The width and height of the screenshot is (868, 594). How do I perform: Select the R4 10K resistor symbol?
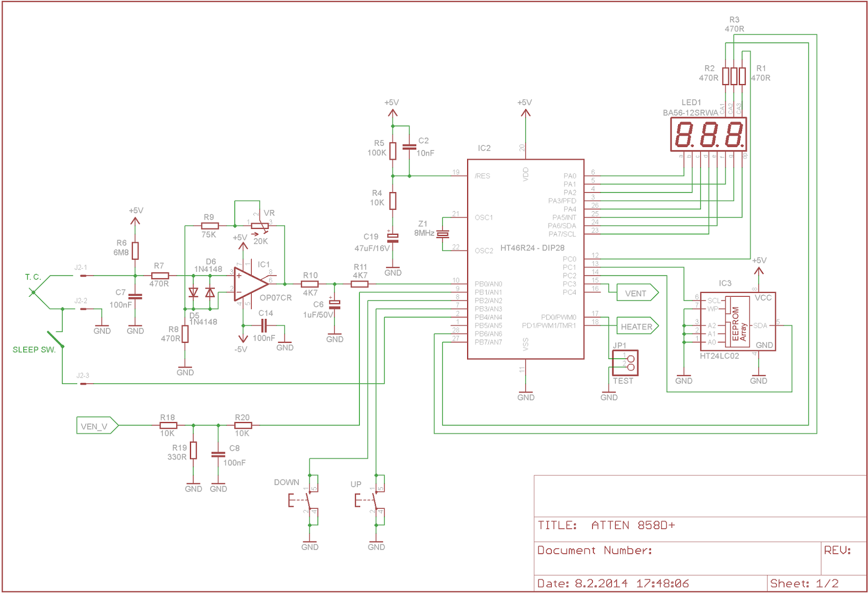point(393,201)
